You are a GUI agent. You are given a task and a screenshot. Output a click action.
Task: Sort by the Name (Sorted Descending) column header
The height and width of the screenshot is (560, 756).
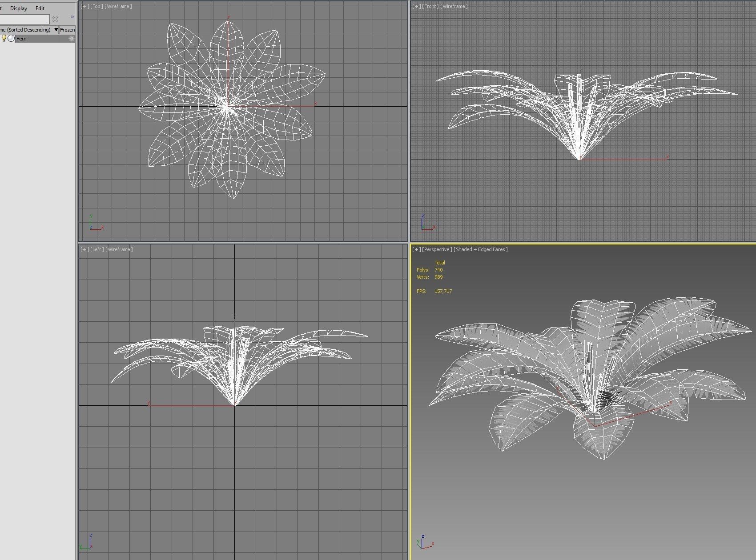click(29, 30)
